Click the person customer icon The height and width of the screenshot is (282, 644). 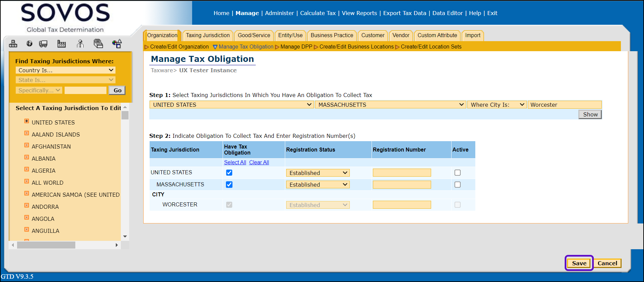tap(80, 44)
